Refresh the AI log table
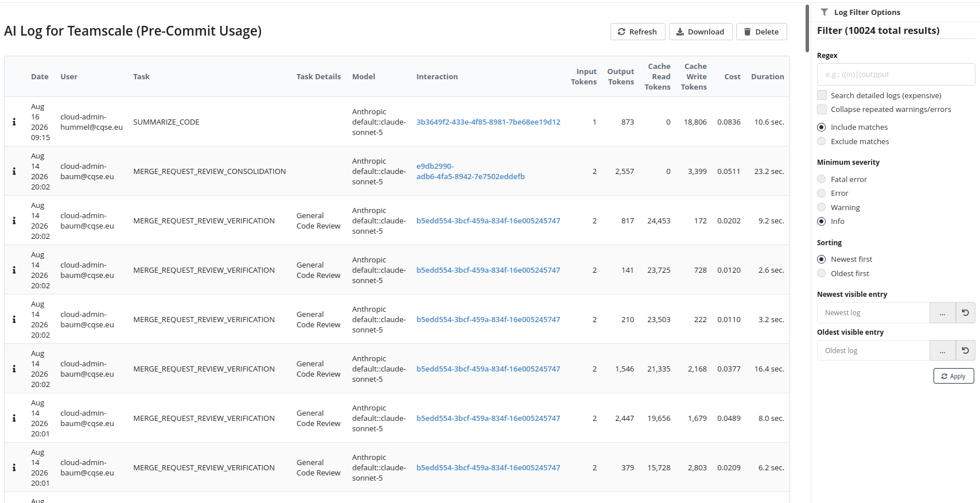Viewport: 980px width, 503px height. coord(637,32)
